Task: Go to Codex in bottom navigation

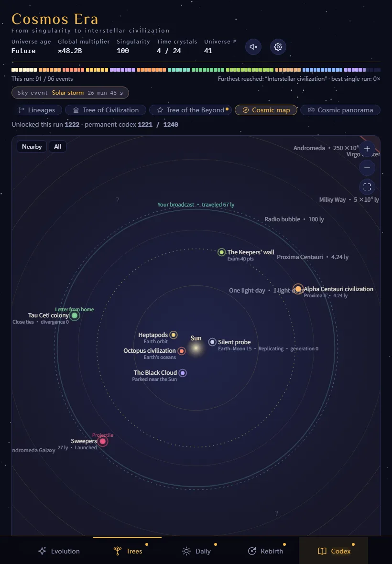Action: coord(334,551)
